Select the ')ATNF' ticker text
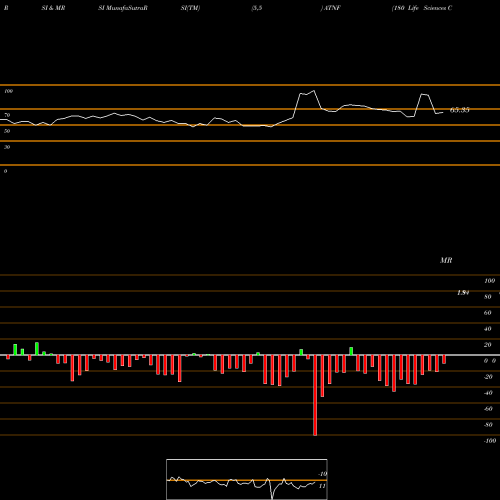 (x=330, y=8)
